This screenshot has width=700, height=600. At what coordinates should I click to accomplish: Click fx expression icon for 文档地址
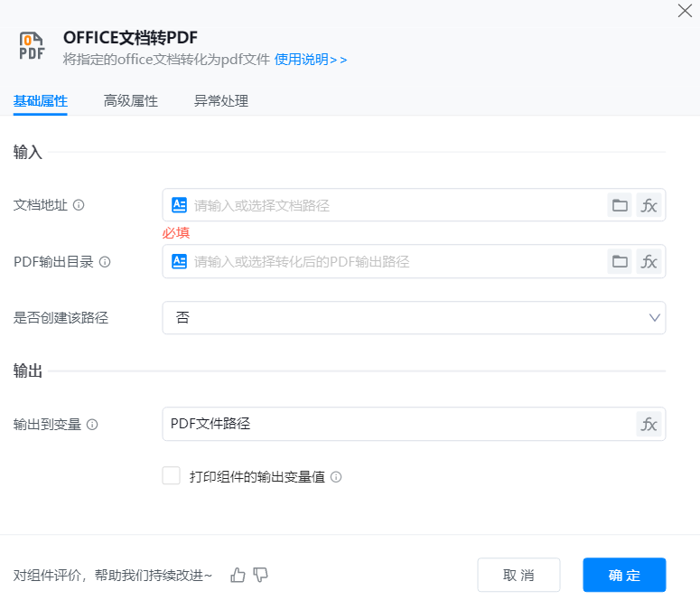[649, 205]
